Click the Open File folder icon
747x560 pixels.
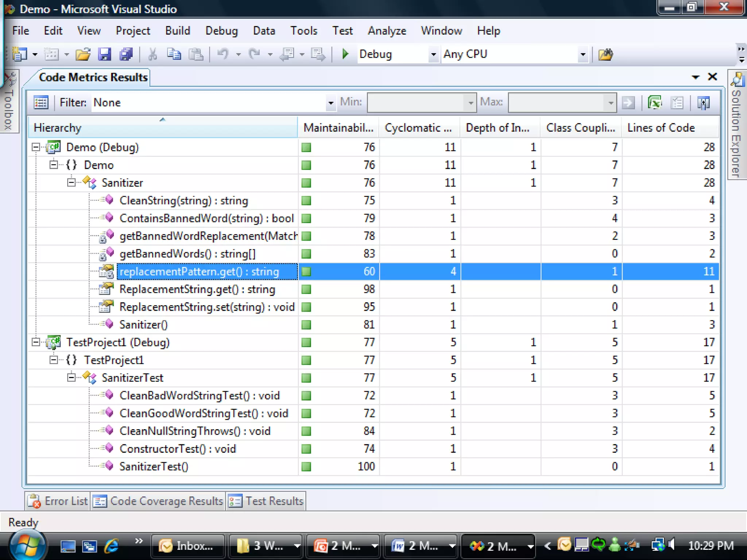(x=83, y=54)
